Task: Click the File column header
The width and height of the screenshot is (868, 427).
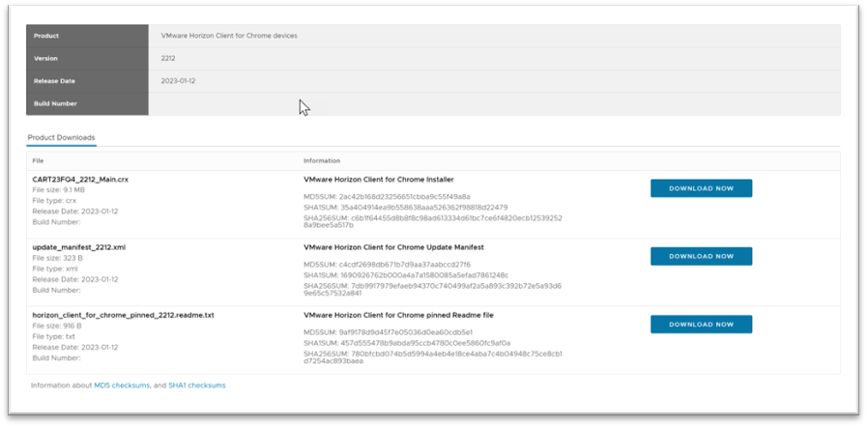Action: 38,160
